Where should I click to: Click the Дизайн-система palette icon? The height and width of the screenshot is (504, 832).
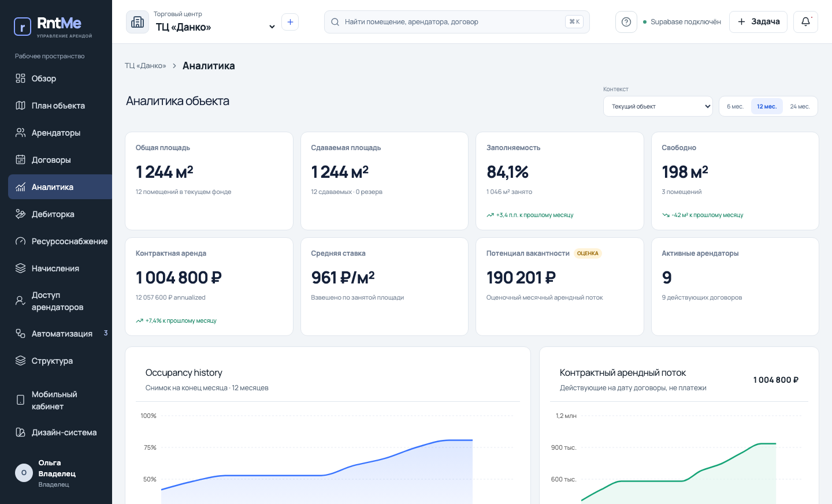(20, 432)
